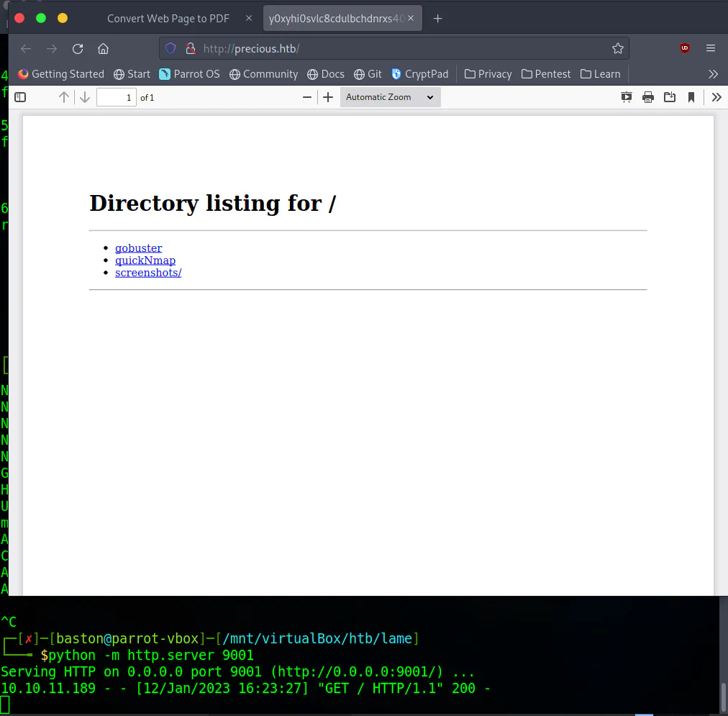
Task: Print the PDF document
Action: (647, 97)
